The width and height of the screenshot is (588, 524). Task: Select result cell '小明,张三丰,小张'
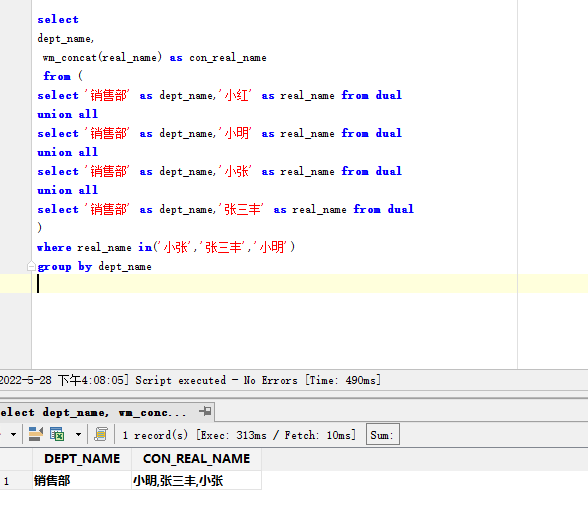click(196, 480)
